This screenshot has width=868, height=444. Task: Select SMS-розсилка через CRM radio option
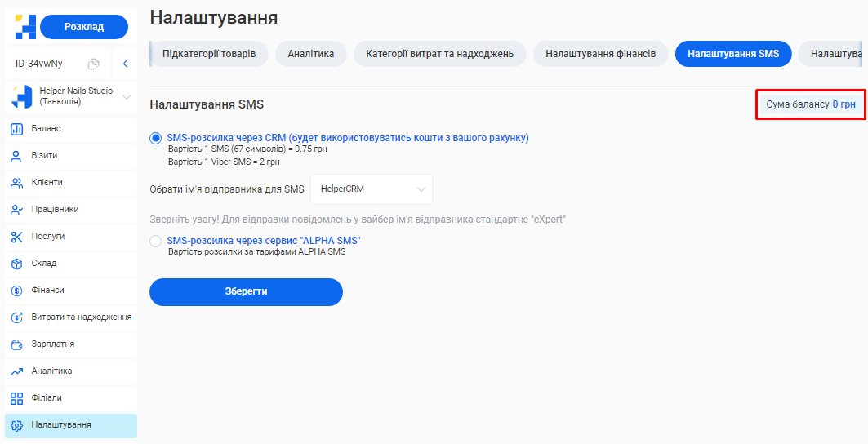click(x=156, y=138)
